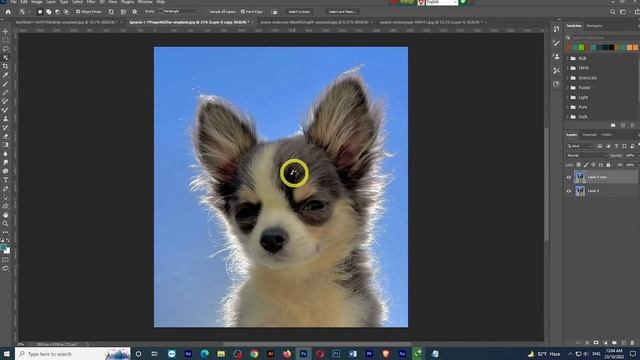Click the Select Subject button

pos(299,12)
